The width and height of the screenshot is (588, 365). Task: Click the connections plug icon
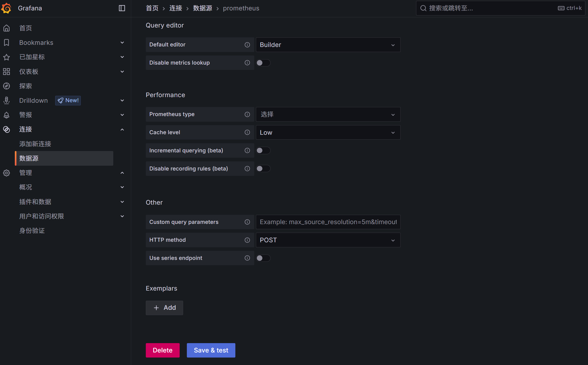6,129
